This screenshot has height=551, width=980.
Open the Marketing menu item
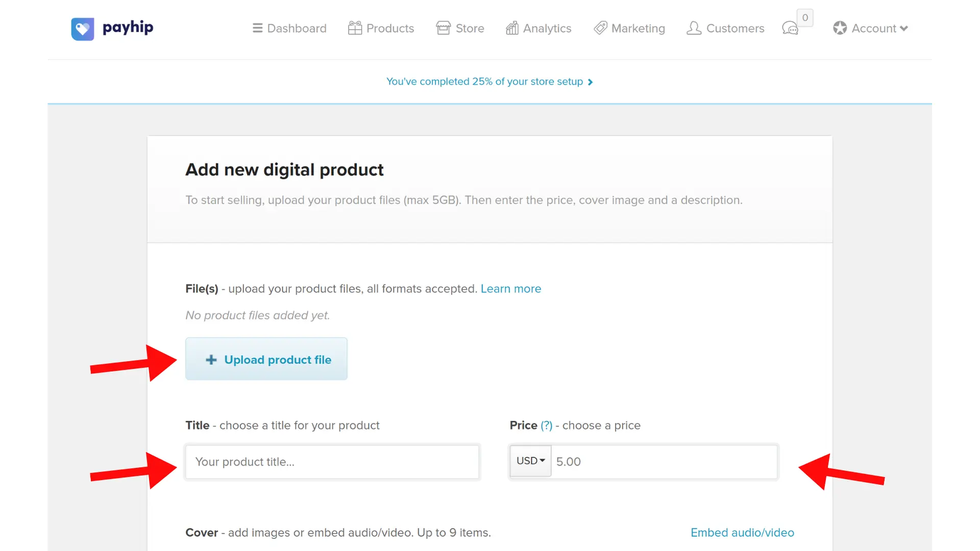[638, 29]
